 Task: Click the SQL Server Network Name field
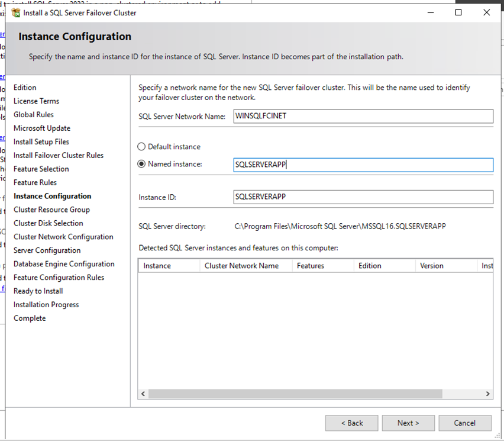pyautogui.click(x=363, y=116)
